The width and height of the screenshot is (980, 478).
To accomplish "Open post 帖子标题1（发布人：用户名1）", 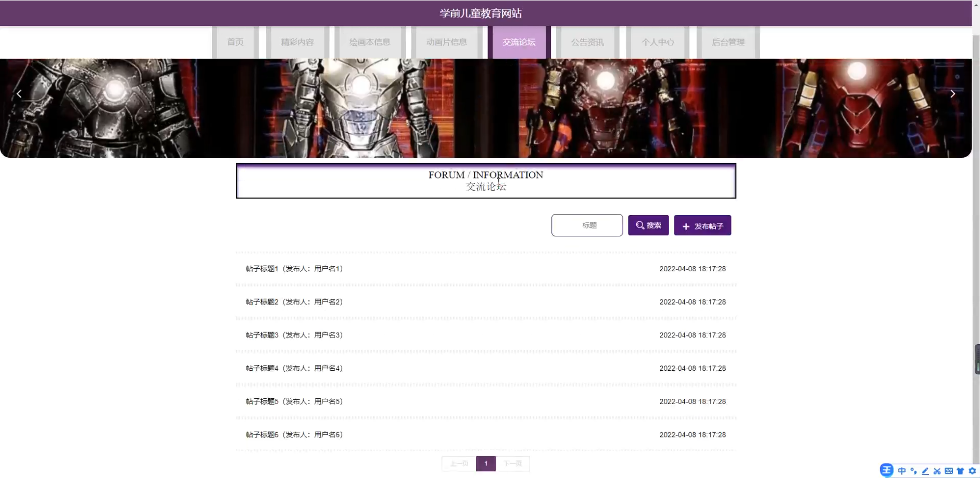I will tap(294, 269).
